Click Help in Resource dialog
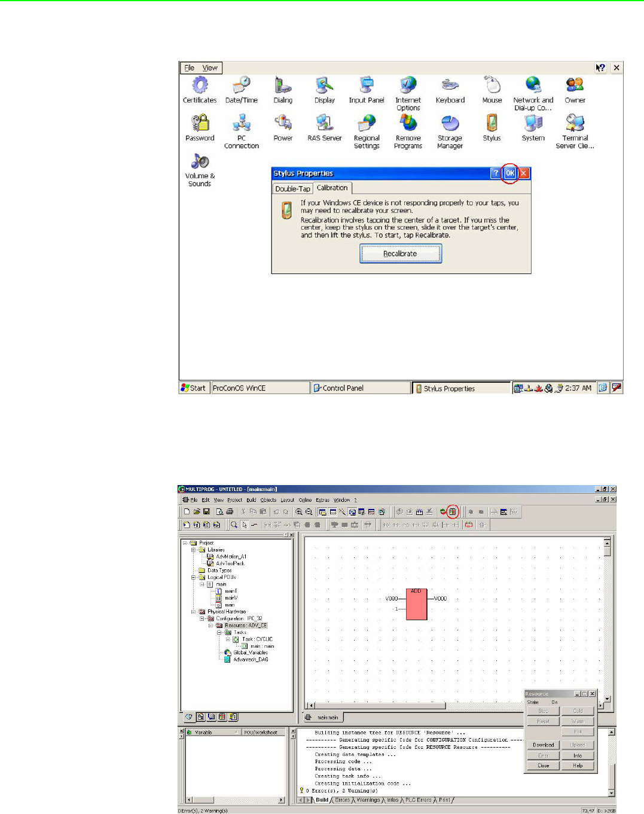Screen dimensions: 644x814 point(578,766)
